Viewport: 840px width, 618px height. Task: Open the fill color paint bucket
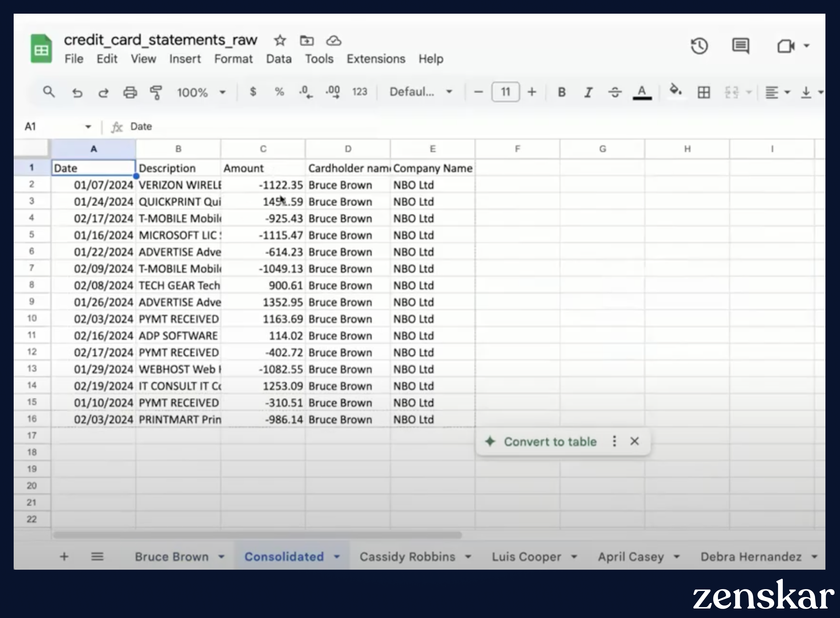[x=675, y=91]
